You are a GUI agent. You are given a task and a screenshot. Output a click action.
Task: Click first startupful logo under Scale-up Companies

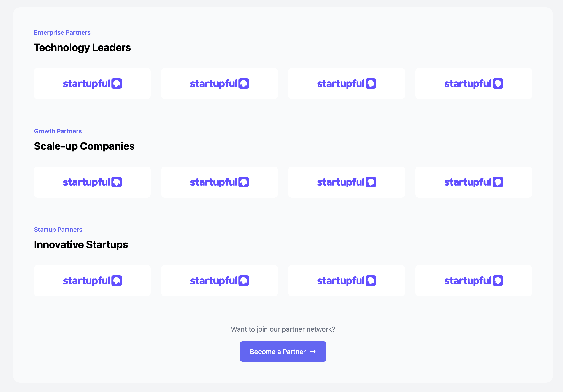tap(92, 182)
